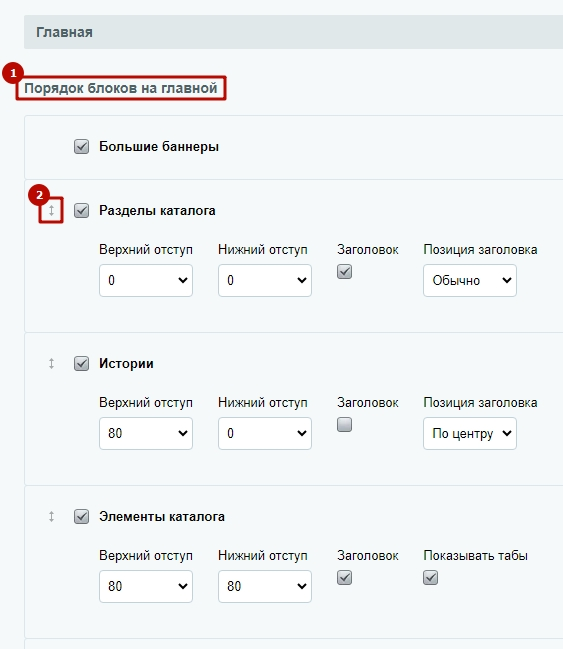Open Верхний отступ dropdown in Истории block

tap(146, 433)
